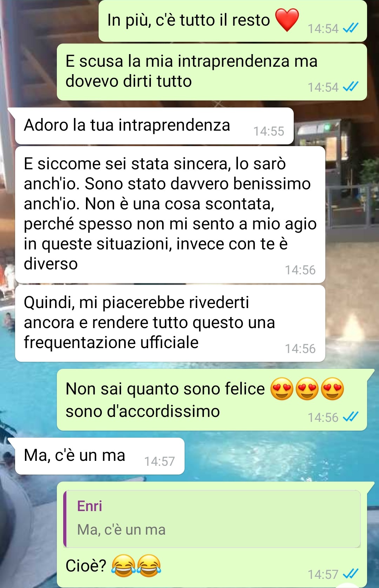Tap the 14:55 timestamp

pyautogui.click(x=269, y=131)
